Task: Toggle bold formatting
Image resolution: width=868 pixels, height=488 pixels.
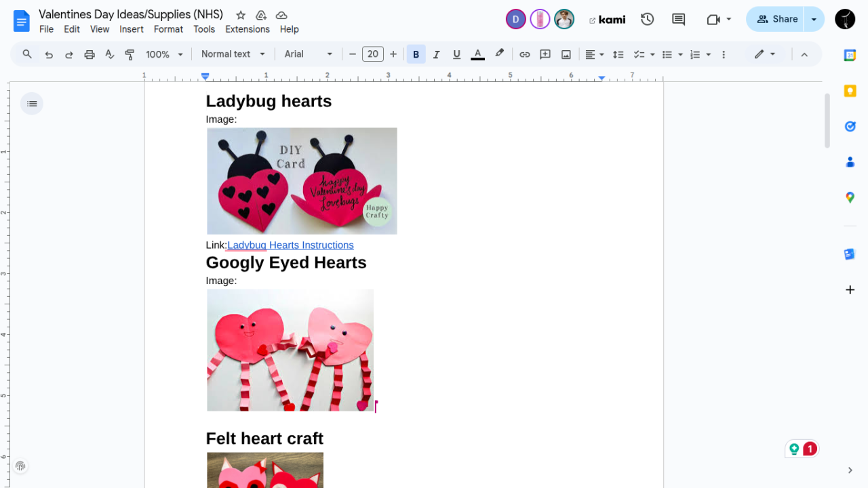Action: click(x=416, y=54)
